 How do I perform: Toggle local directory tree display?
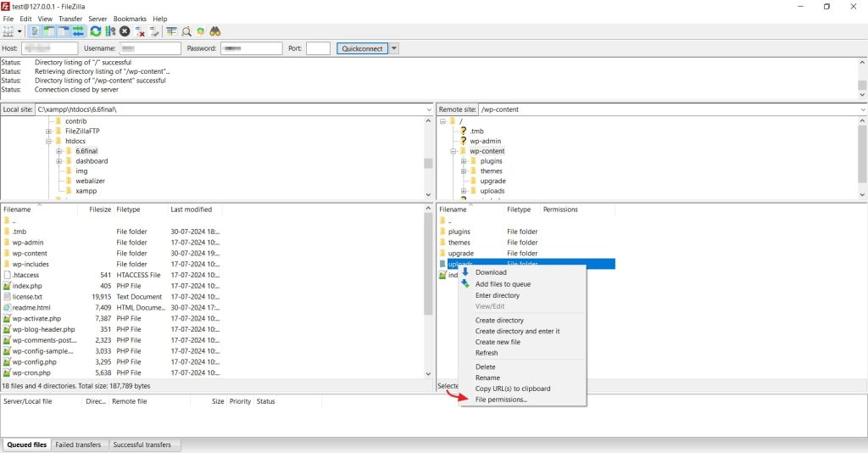pos(48,31)
